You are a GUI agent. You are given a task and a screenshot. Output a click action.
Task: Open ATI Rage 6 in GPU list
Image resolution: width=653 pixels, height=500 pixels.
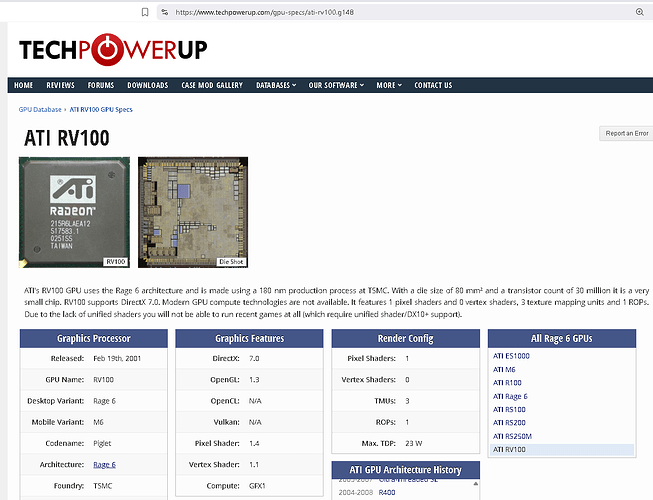[510, 396]
